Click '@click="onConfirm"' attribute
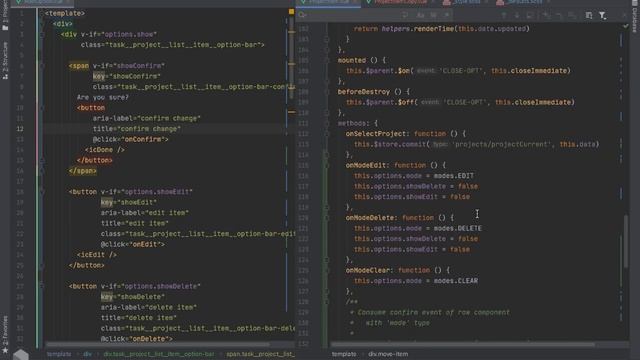The image size is (640, 360). (x=130, y=140)
